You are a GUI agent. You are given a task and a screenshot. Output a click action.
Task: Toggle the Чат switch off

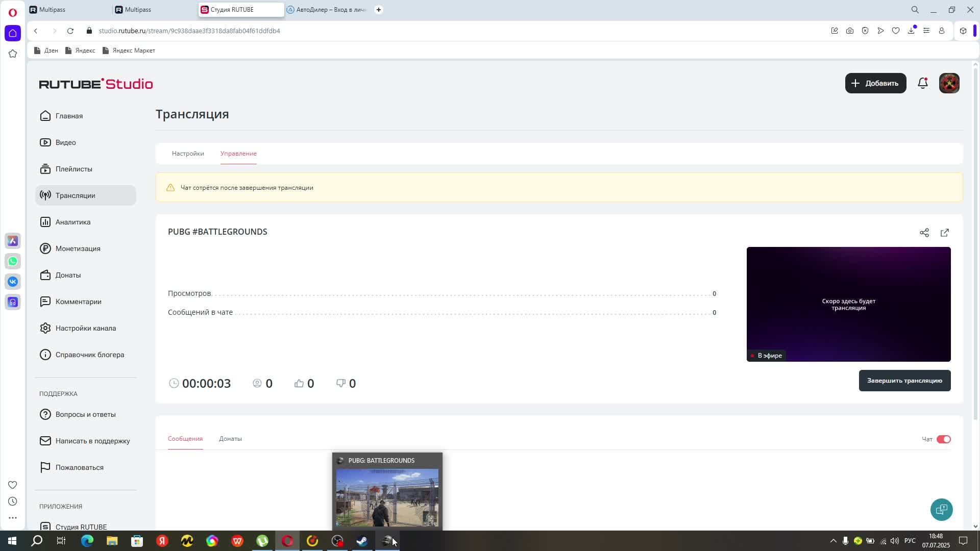click(x=943, y=439)
